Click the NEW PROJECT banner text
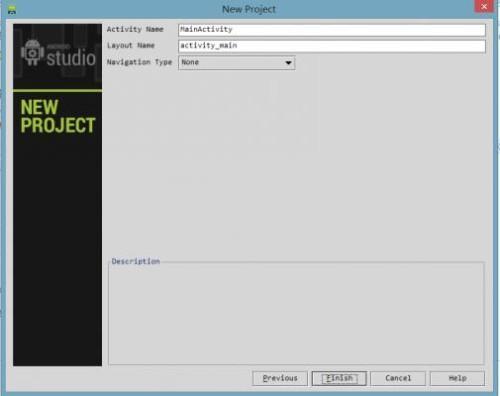Image resolution: width=500 pixels, height=396 pixels. coord(58,116)
